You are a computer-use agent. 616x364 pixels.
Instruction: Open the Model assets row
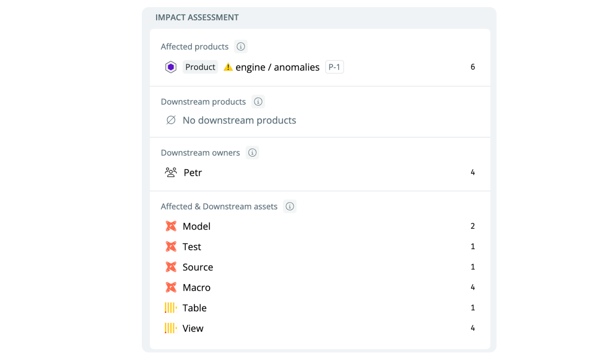point(320,226)
